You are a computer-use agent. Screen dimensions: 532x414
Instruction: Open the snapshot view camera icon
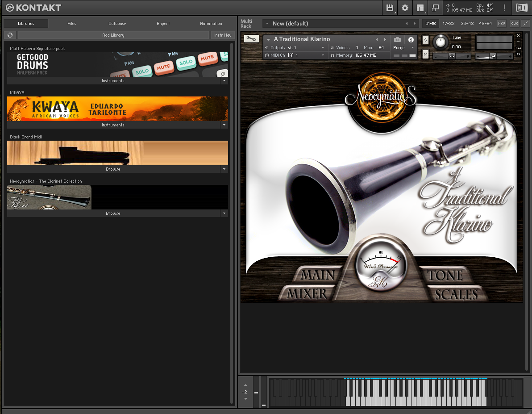tap(397, 39)
